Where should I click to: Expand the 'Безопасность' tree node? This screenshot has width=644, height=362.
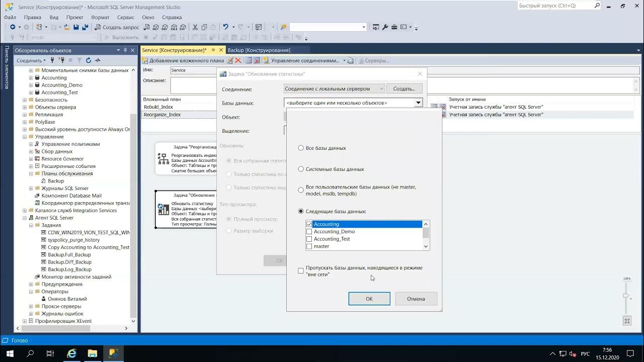pos(25,100)
